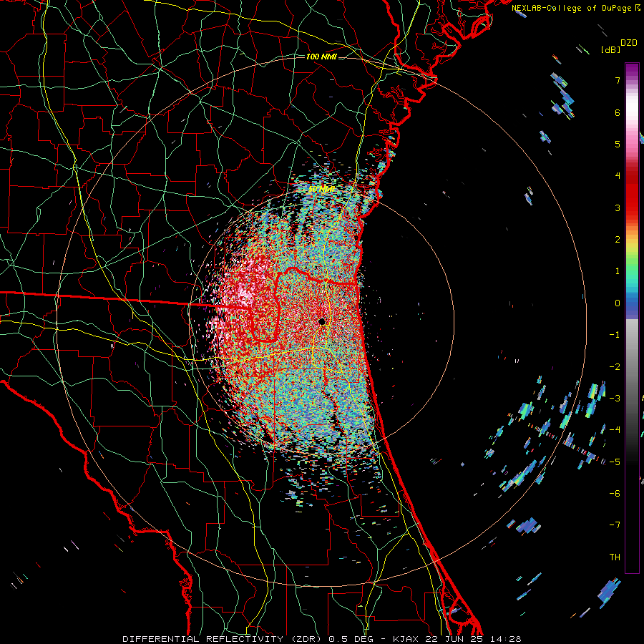The height and width of the screenshot is (644, 644).
Task: Select the -2 dB scale label
Action: click(615, 367)
